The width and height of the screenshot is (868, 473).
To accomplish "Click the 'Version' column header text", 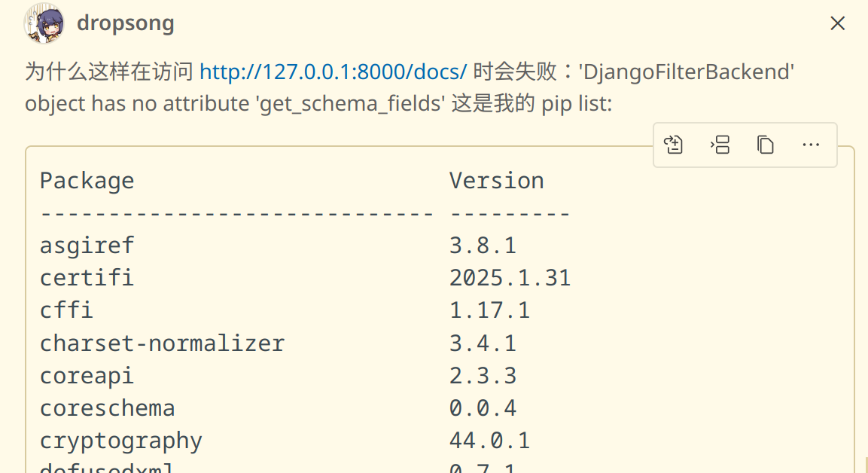I will (496, 181).
